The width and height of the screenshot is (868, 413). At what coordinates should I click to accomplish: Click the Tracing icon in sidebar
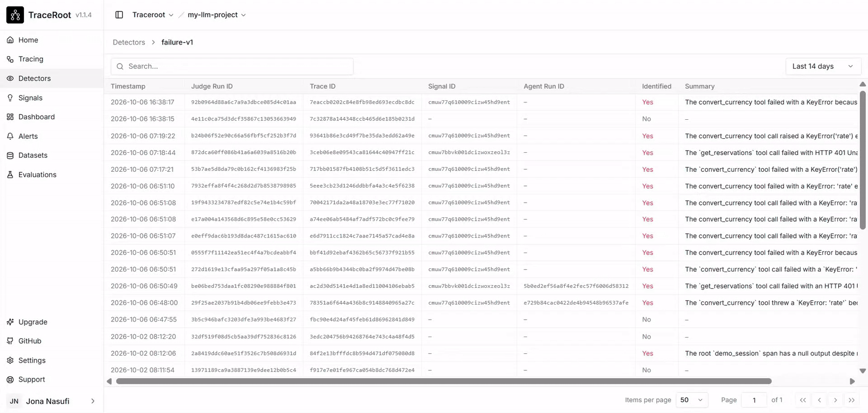pyautogui.click(x=10, y=59)
